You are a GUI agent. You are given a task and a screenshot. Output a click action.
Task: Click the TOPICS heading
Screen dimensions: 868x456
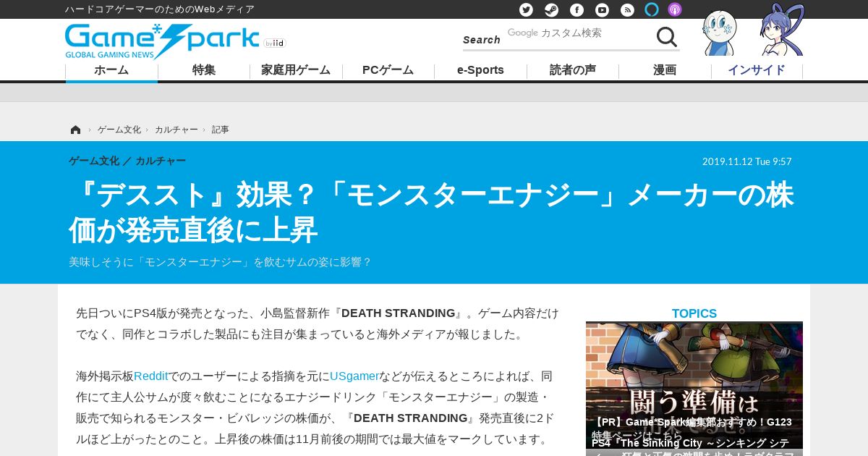click(694, 314)
